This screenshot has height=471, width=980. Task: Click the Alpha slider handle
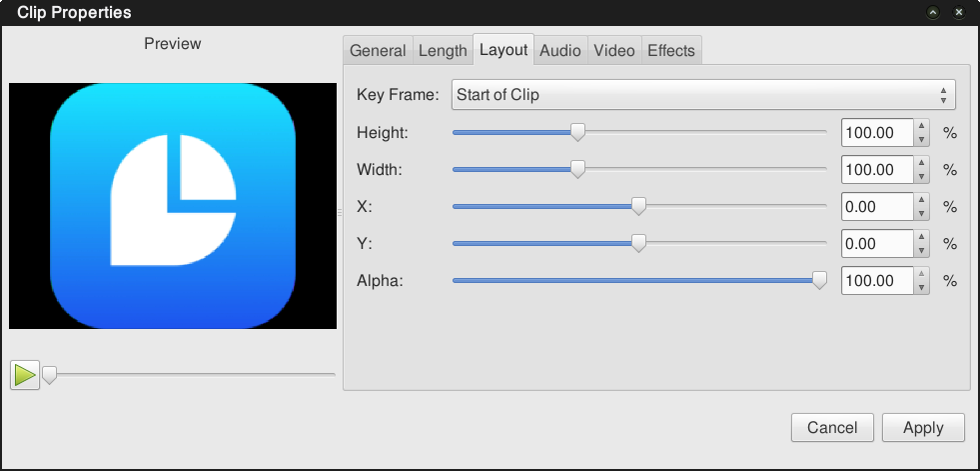(x=819, y=280)
